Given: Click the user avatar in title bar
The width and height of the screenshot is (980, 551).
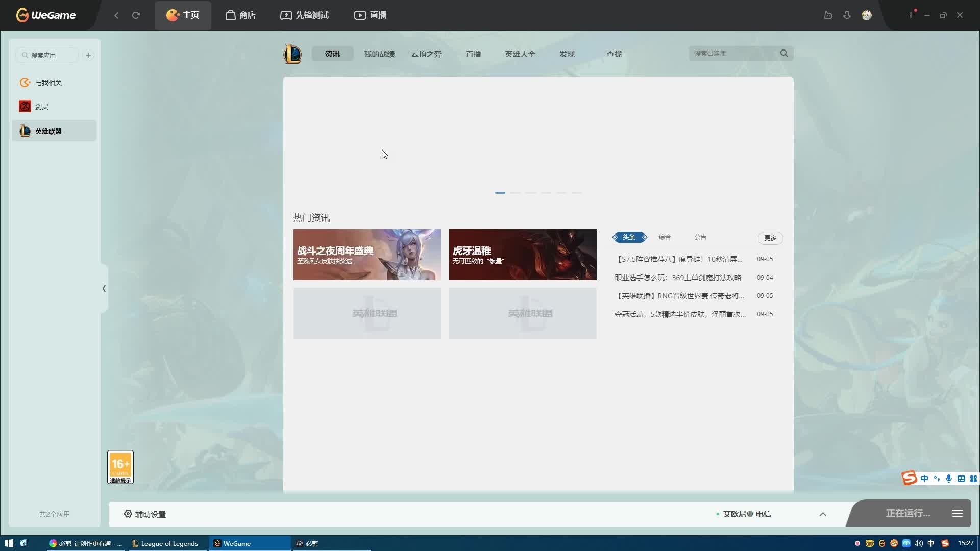Looking at the screenshot, I should pos(867,15).
